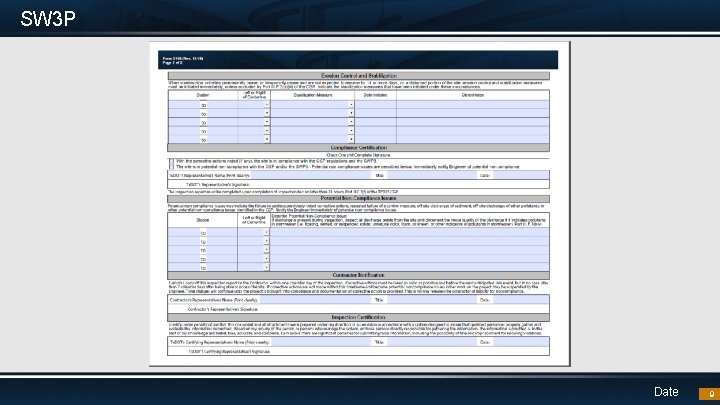The height and width of the screenshot is (405, 720).
Task: Click first-row Date Initiated cell
Action: pos(376,105)
